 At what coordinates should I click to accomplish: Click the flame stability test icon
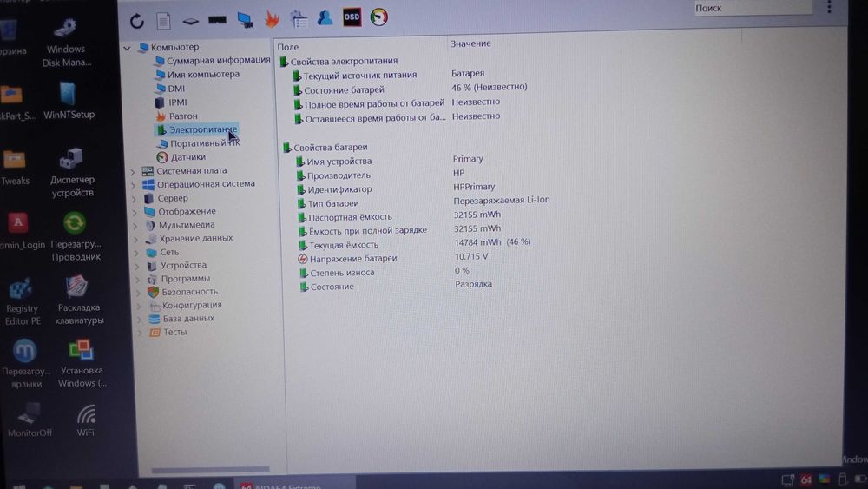271,19
